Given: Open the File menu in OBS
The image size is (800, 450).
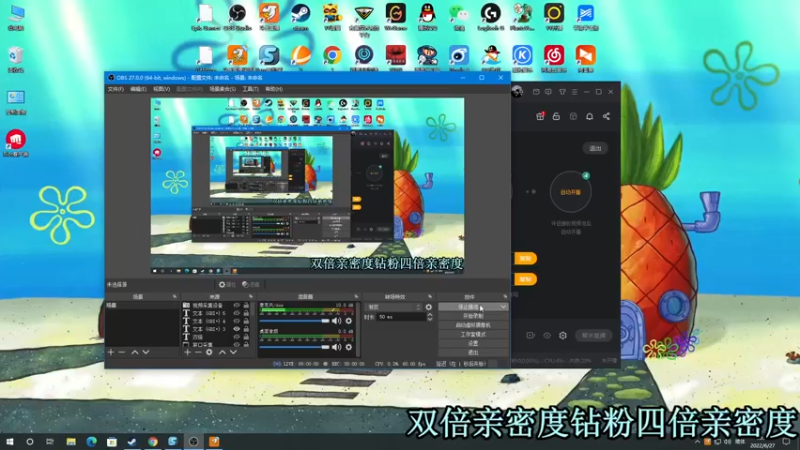Looking at the screenshot, I should tap(116, 89).
